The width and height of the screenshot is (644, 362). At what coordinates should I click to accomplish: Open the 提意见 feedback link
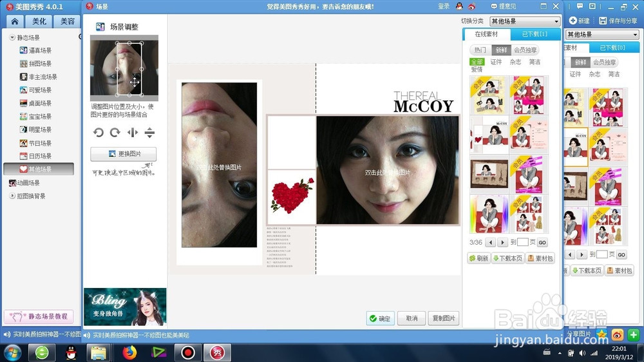click(x=504, y=6)
